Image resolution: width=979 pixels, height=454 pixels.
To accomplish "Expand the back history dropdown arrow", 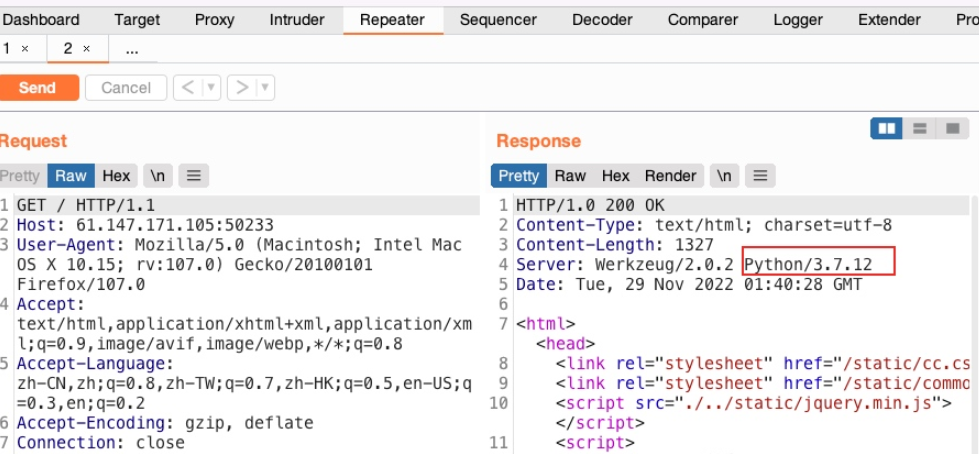I will click(x=212, y=88).
